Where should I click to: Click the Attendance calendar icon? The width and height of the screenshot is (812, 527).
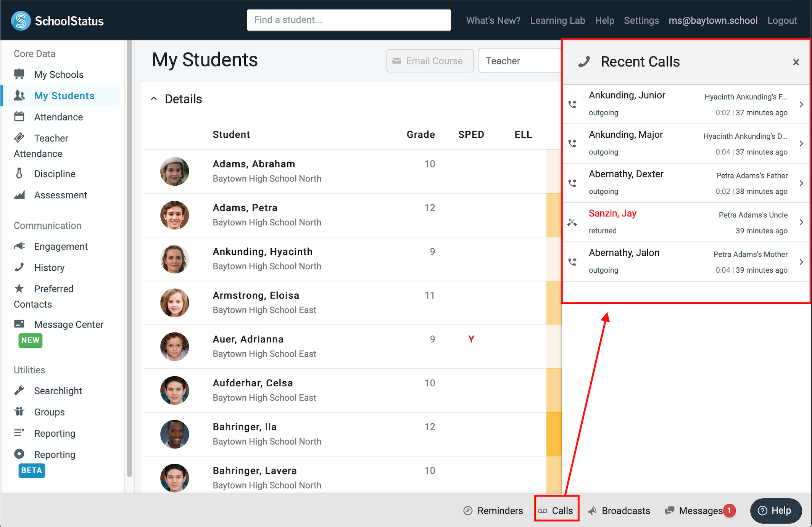19,117
